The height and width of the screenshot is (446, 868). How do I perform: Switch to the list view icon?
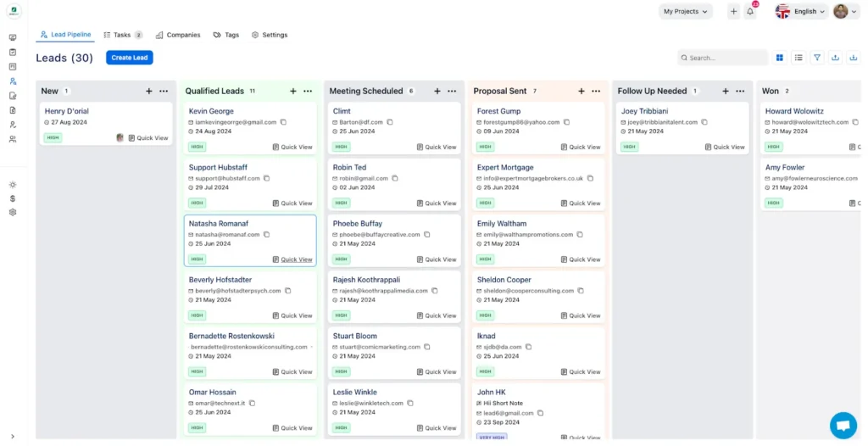coord(798,58)
